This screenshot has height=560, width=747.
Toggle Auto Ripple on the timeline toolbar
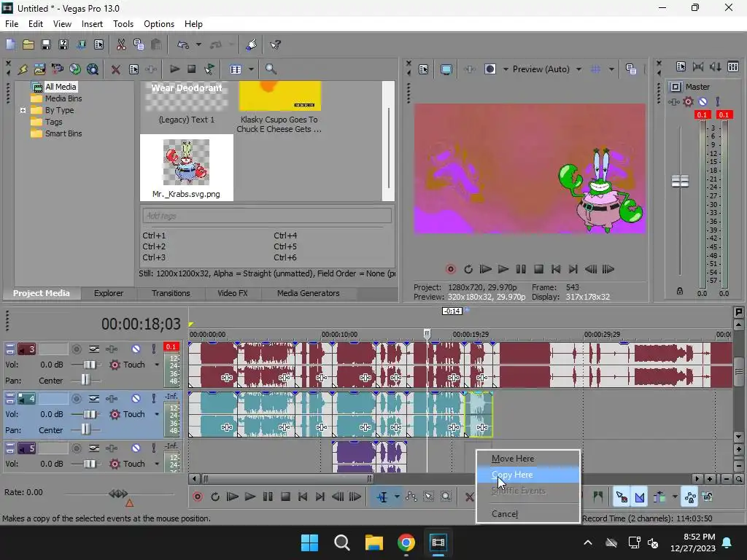pos(659,497)
